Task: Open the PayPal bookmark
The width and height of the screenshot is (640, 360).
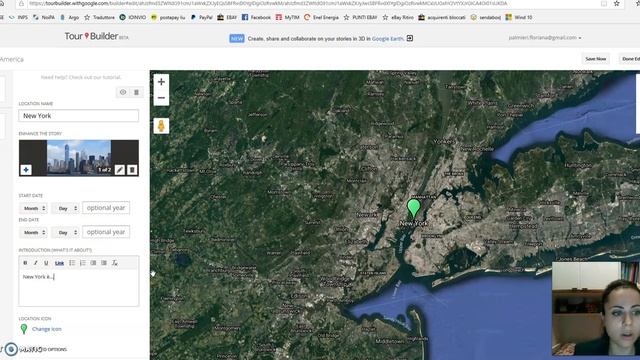Action: (x=202, y=18)
